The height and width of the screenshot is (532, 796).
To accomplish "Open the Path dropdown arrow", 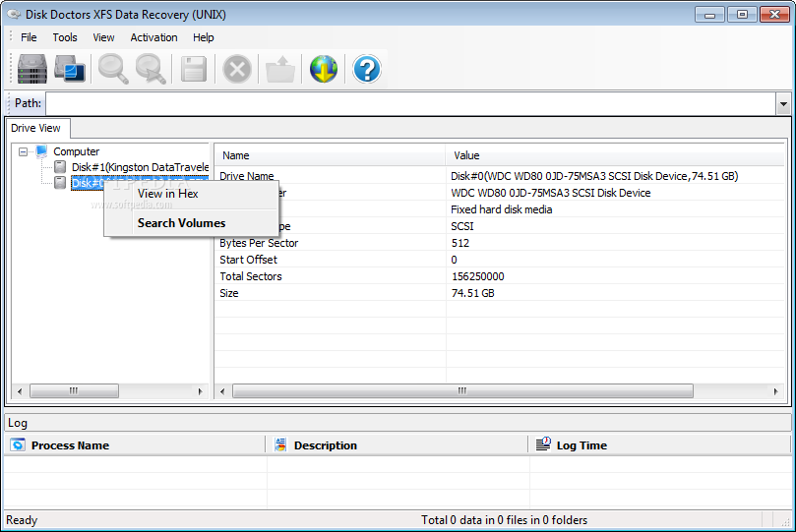I will coord(783,104).
